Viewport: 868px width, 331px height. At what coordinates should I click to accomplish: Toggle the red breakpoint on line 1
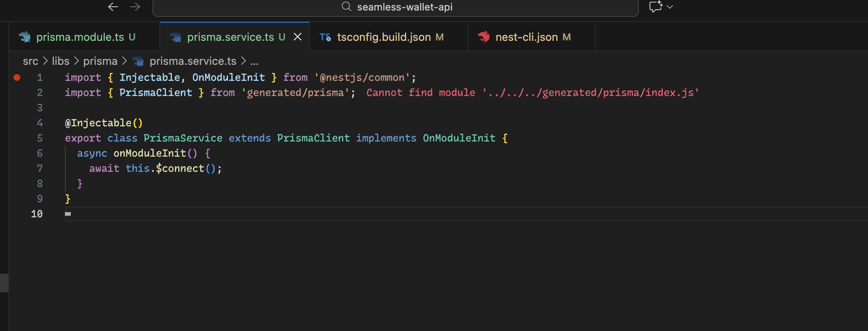tap(17, 77)
